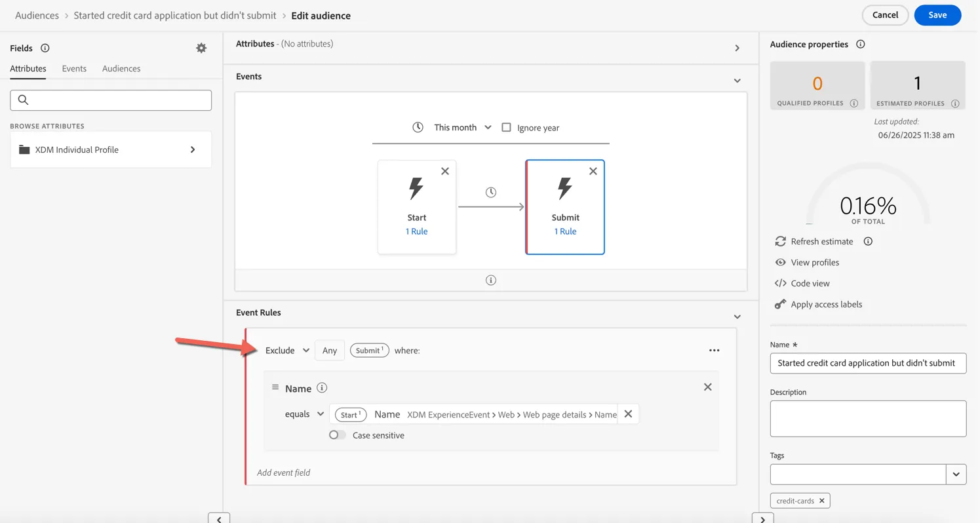Click the search magnifier icon in Fields
This screenshot has height=523, width=980.
coord(23,100)
